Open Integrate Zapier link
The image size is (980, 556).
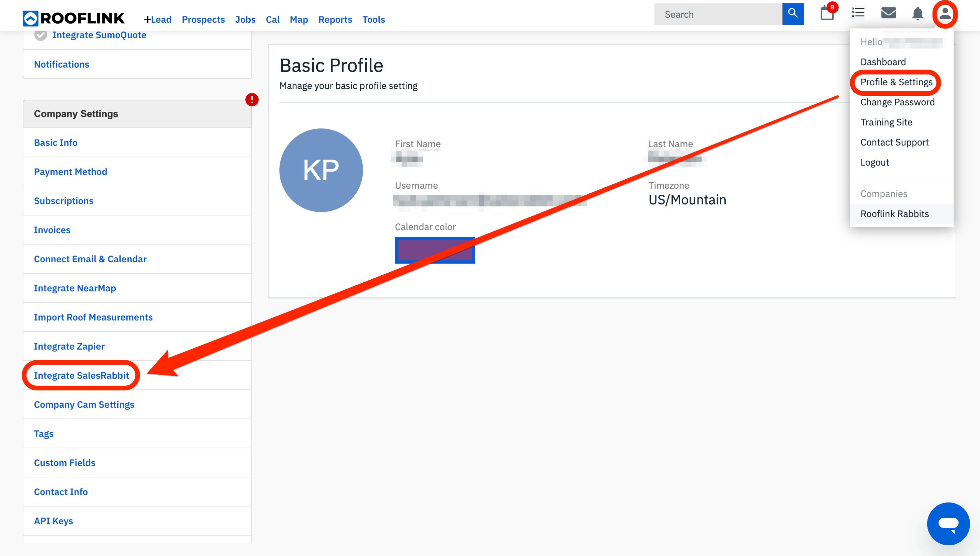69,346
